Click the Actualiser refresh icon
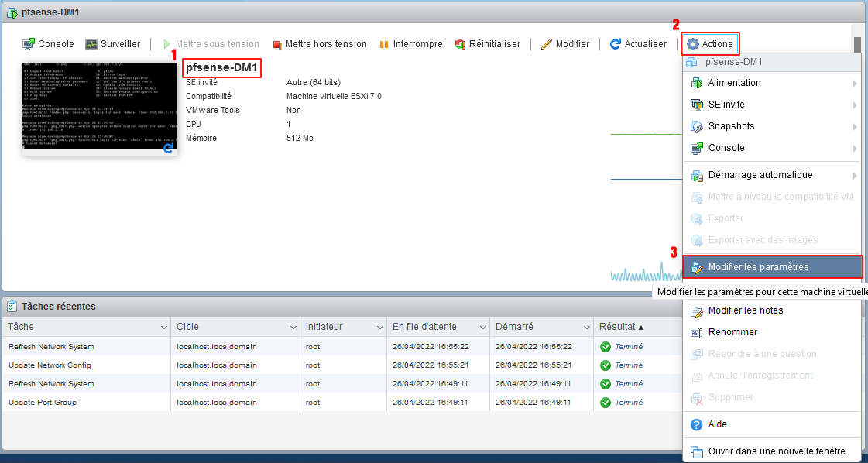Viewport: 868px width, 463px height. [x=616, y=44]
